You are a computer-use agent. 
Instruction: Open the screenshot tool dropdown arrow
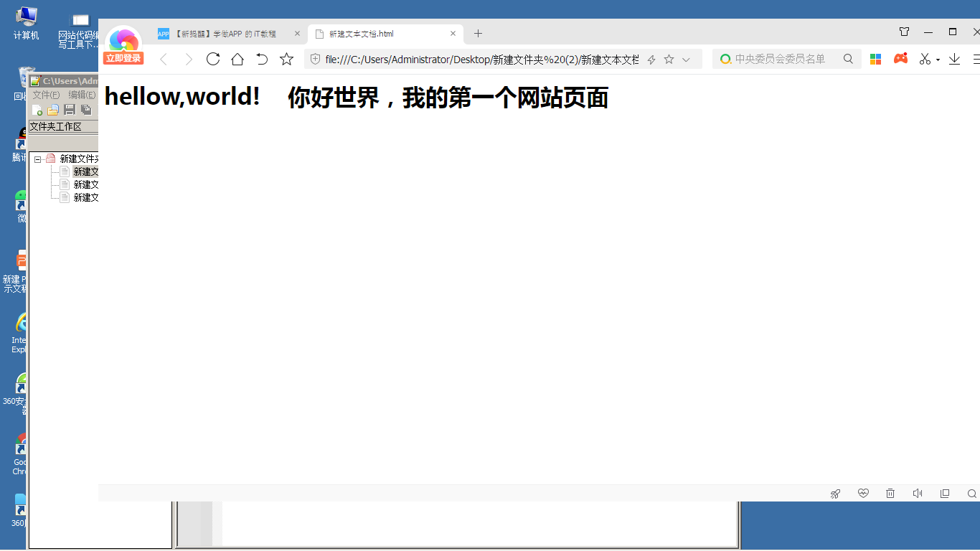coord(938,60)
